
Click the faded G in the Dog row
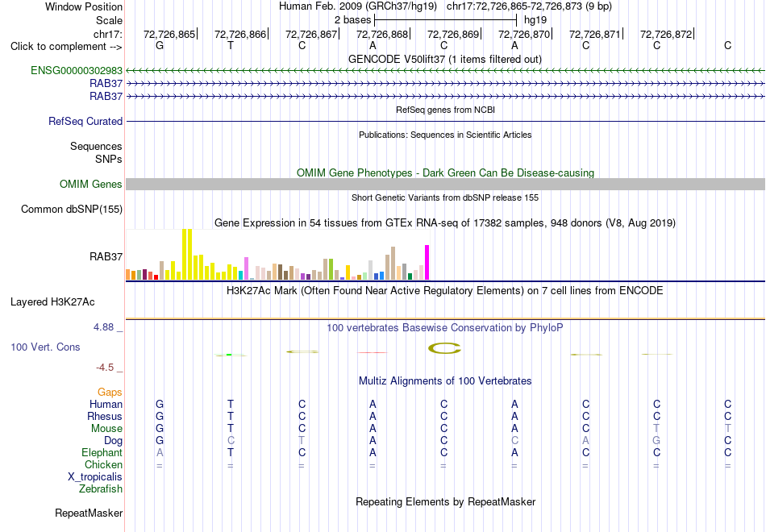click(656, 441)
